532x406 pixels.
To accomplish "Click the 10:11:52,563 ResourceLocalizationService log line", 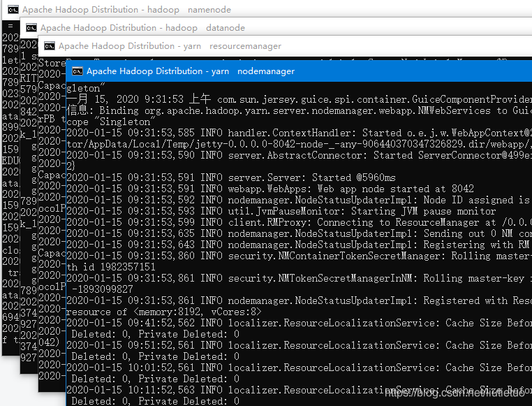I will 300,390.
